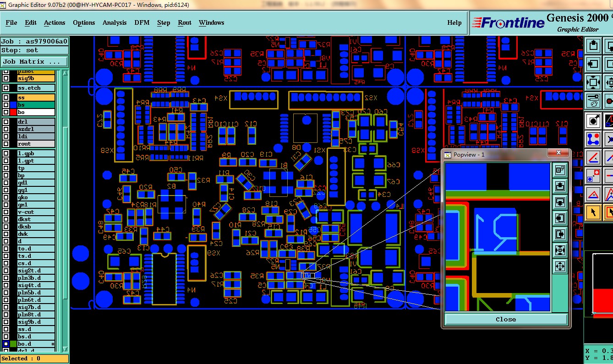This screenshot has height=364, width=613.
Task: Click the pan right icon in Popview
Action: pyautogui.click(x=560, y=234)
